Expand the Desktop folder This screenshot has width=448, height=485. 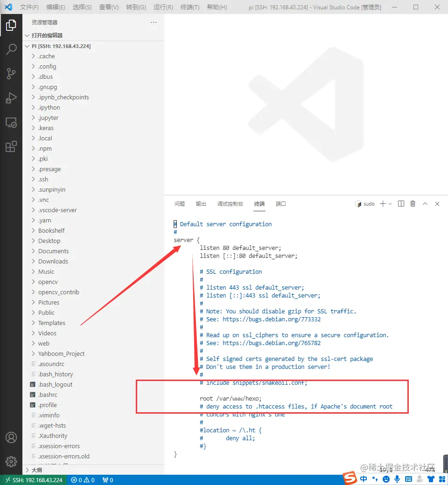(x=93, y=241)
